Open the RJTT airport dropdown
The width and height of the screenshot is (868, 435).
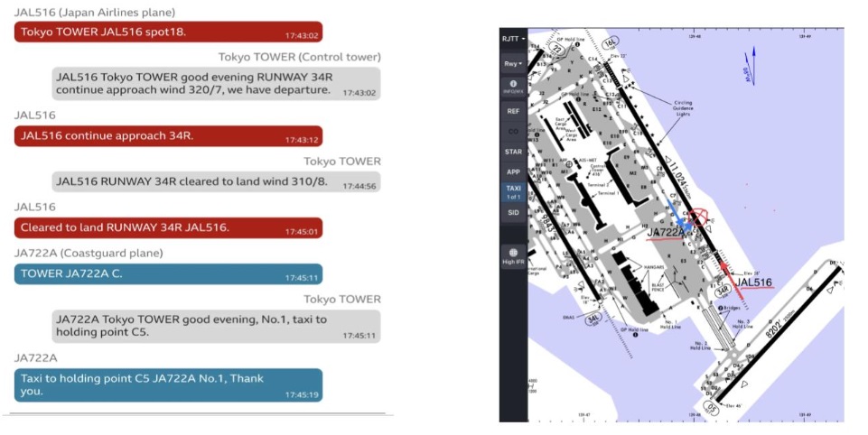(513, 39)
